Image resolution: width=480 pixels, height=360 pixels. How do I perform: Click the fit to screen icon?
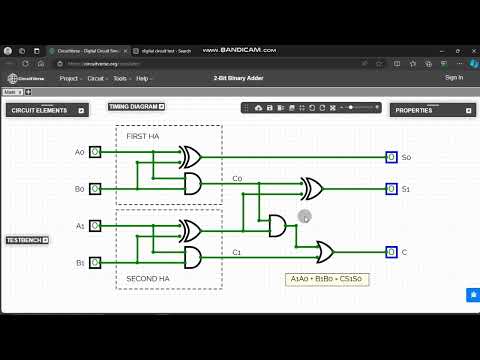(302, 108)
